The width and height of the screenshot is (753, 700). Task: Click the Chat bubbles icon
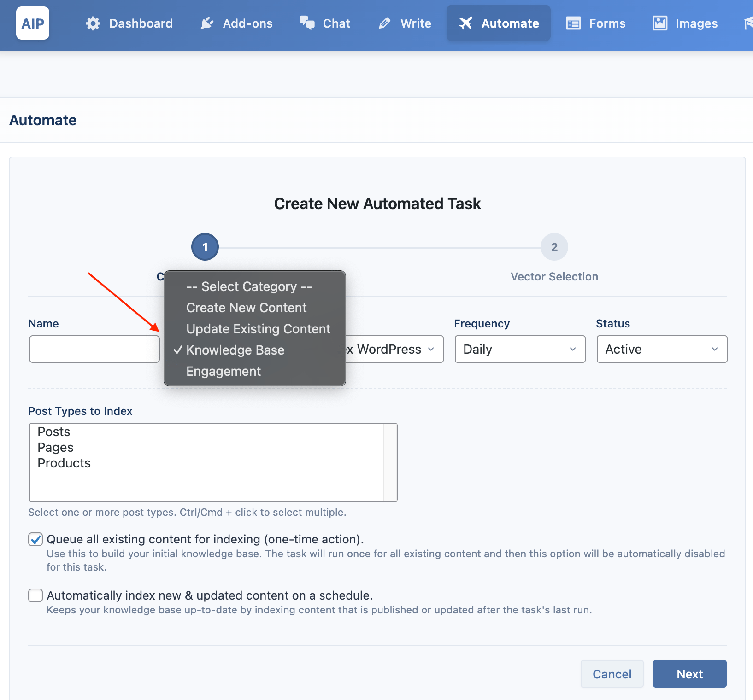pyautogui.click(x=307, y=23)
